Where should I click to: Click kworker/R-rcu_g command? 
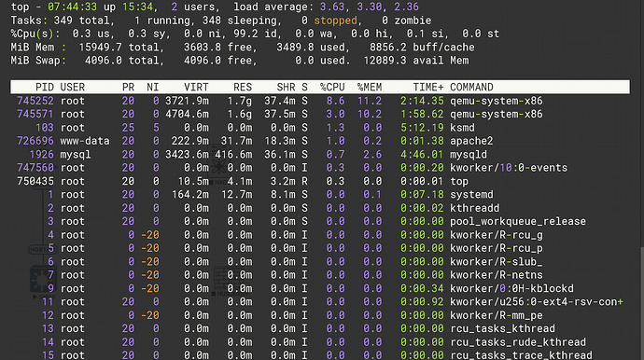click(497, 235)
